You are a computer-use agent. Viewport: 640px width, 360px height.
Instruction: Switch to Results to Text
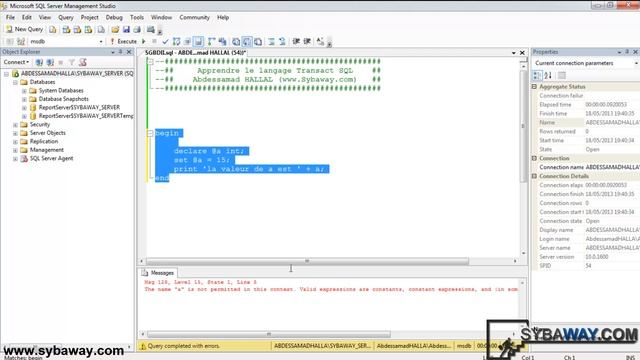point(236,41)
